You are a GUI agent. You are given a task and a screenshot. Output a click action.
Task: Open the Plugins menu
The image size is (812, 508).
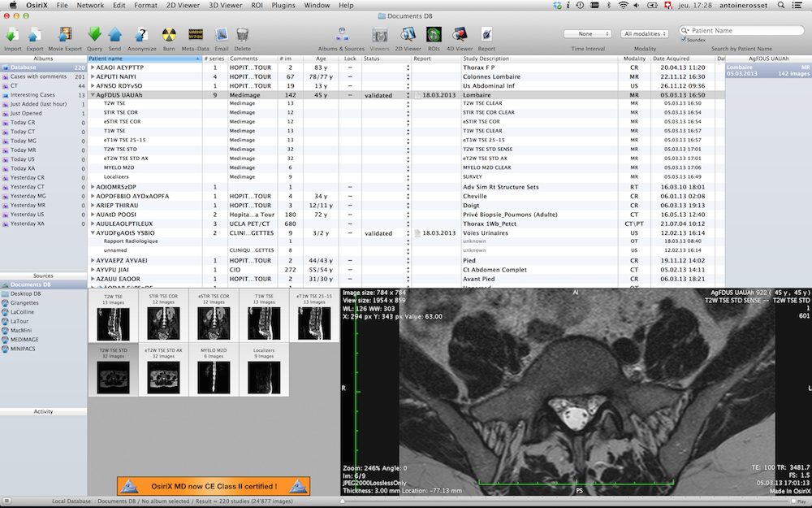[283, 5]
